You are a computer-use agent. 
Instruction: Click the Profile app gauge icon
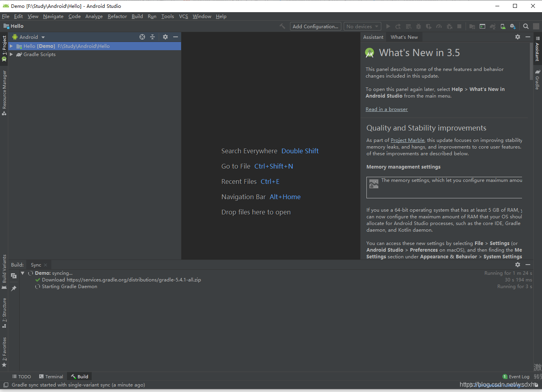(x=439, y=26)
